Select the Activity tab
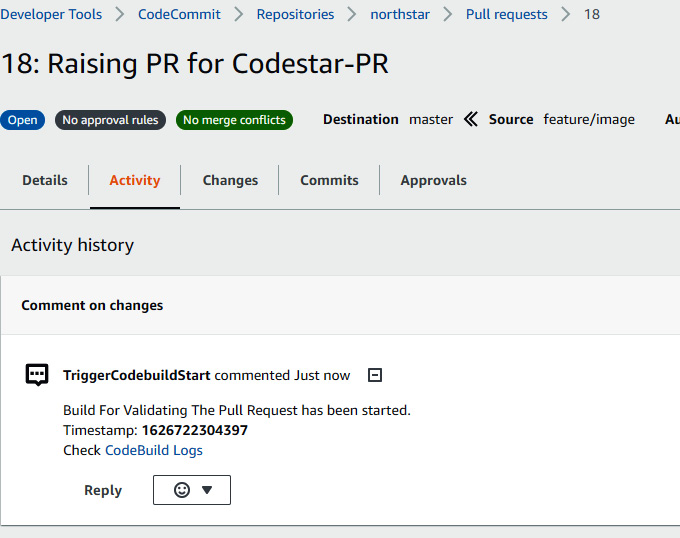This screenshot has width=680, height=538. (135, 180)
